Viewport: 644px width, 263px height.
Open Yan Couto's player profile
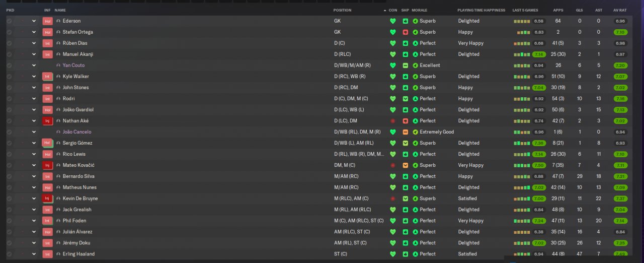pos(73,65)
